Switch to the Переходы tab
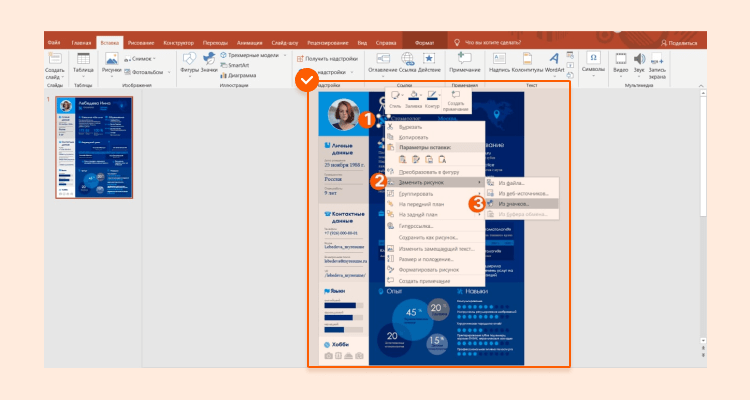The image size is (750, 400). coord(215,43)
